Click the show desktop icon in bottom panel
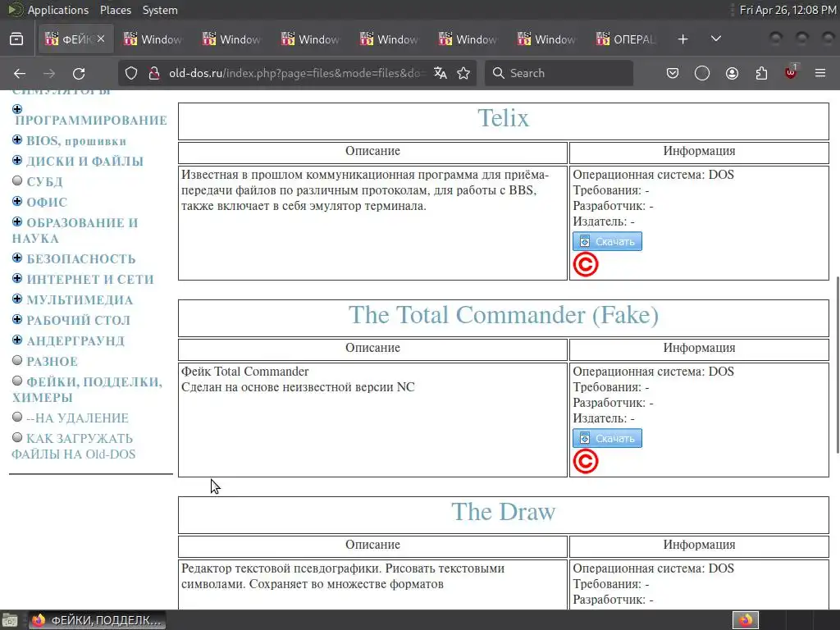 tap(10, 620)
